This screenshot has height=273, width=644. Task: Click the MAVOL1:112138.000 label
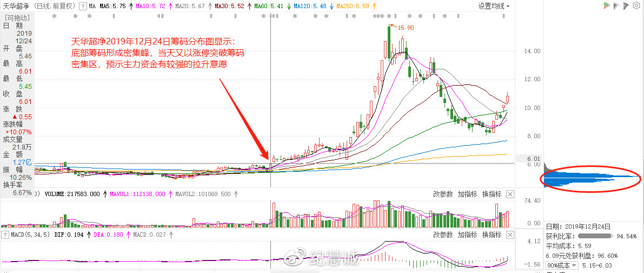pyautogui.click(x=137, y=194)
